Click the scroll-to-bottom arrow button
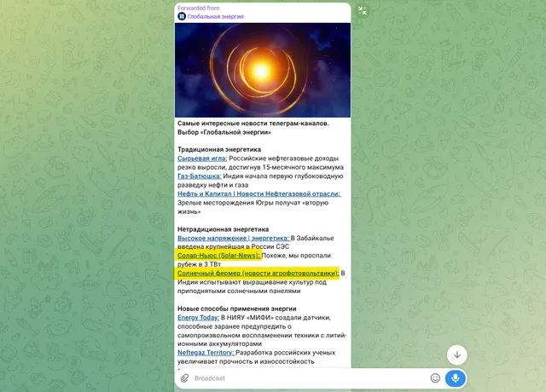The image size is (546, 392). pos(457,355)
